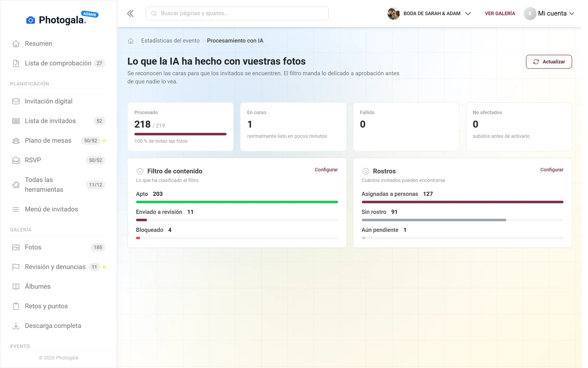Open the Resumen menu item
This screenshot has height=368, width=588.
tap(59, 44)
